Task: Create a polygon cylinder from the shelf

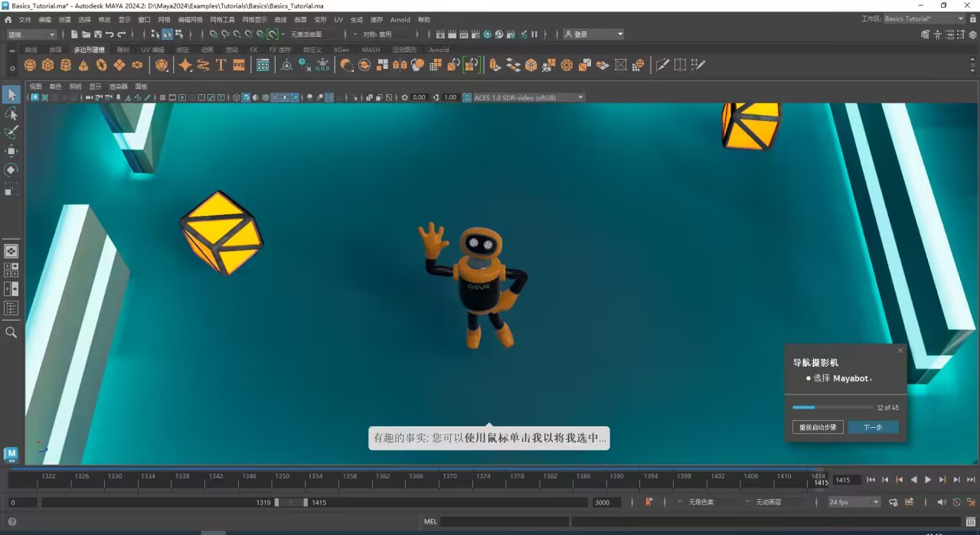Action: click(x=65, y=65)
